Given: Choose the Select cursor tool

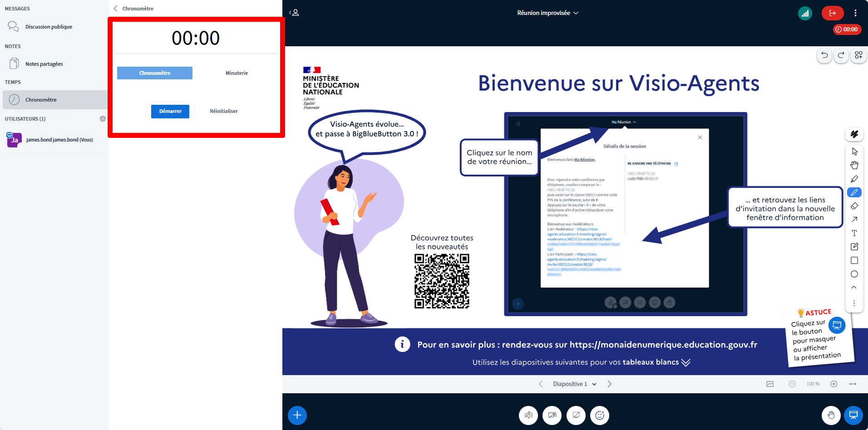Looking at the screenshot, I should pos(854,151).
